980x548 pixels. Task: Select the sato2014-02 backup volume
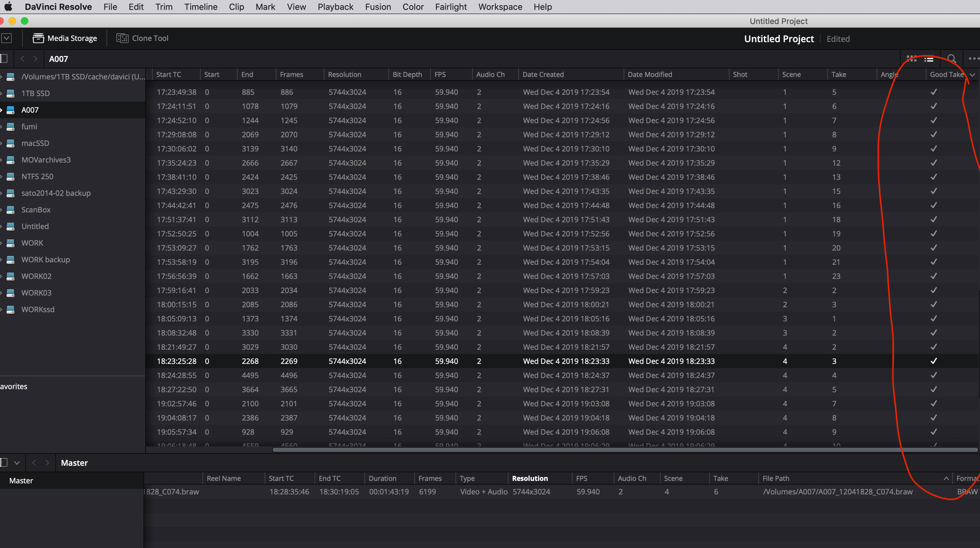pyautogui.click(x=56, y=193)
